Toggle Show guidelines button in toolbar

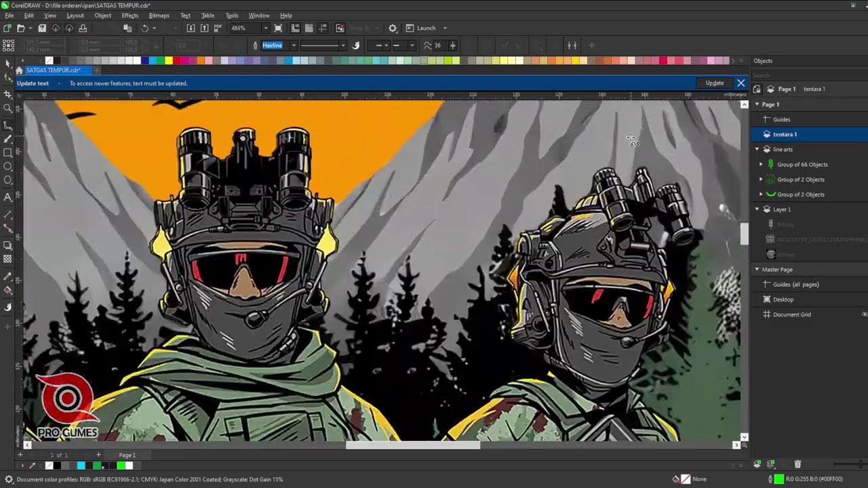click(x=323, y=28)
